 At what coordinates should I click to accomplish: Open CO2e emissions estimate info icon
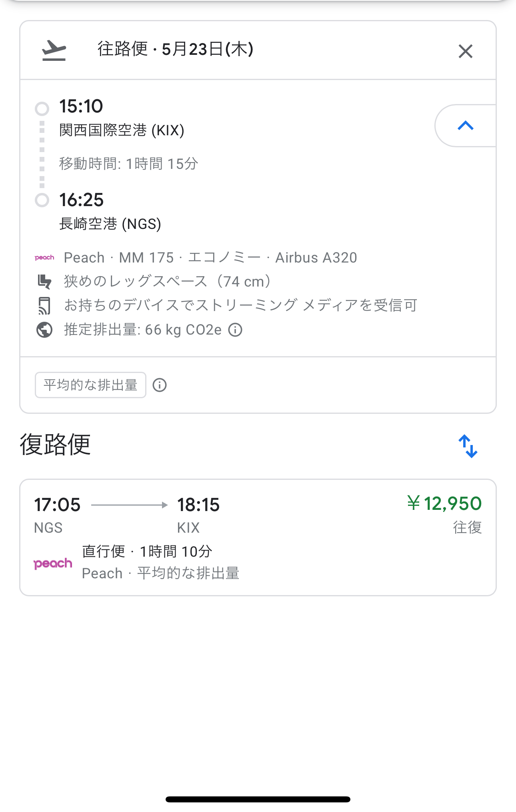coord(235,330)
